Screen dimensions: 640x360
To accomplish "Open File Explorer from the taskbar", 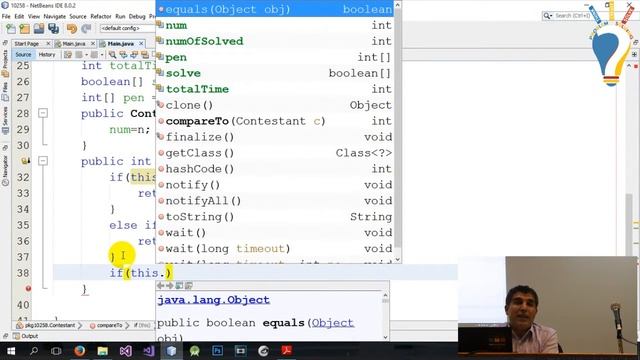I will tap(102, 351).
